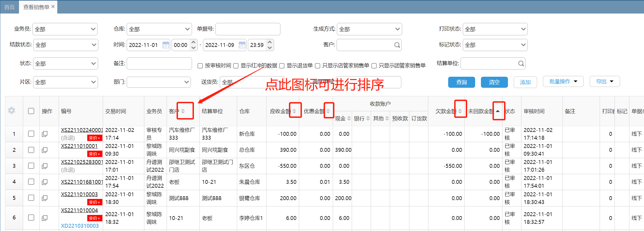Enable 只显示店管家销售单 checkbox

click(x=317, y=66)
